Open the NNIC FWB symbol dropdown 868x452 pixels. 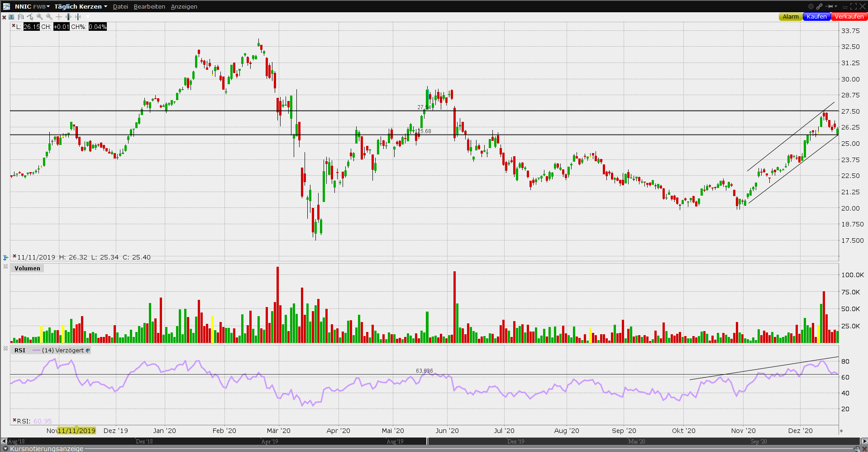coord(32,6)
